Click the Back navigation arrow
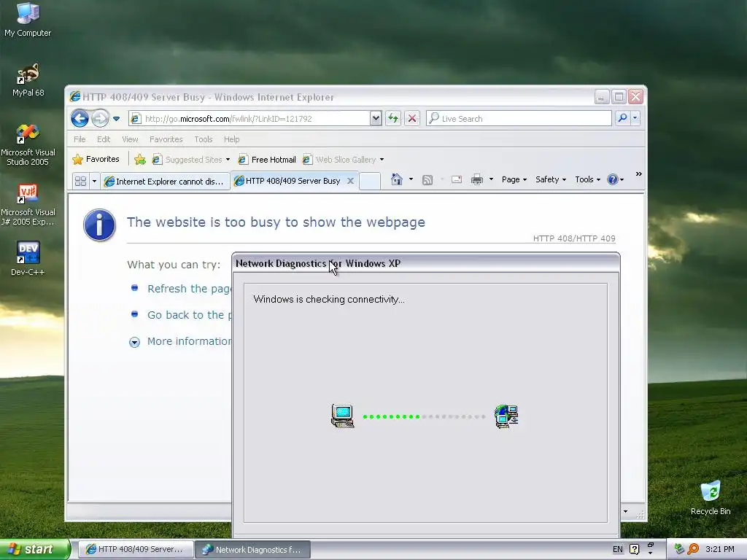747x560 pixels. (80, 118)
